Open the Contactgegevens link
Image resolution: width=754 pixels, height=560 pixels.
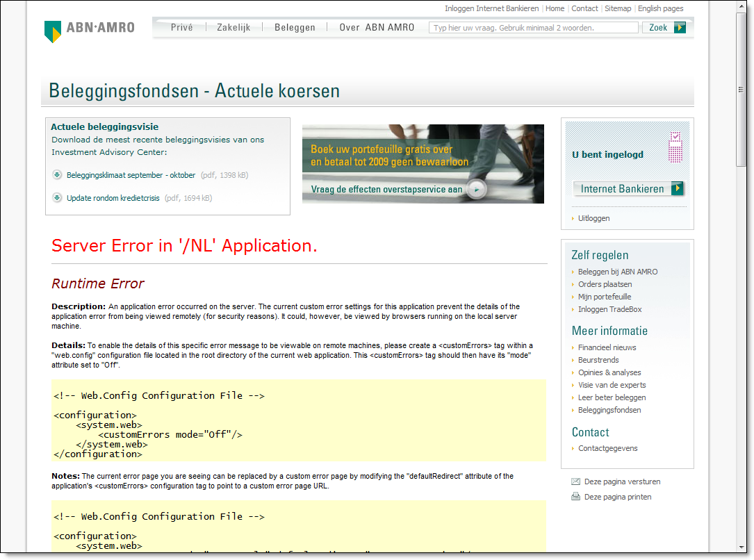pos(608,448)
